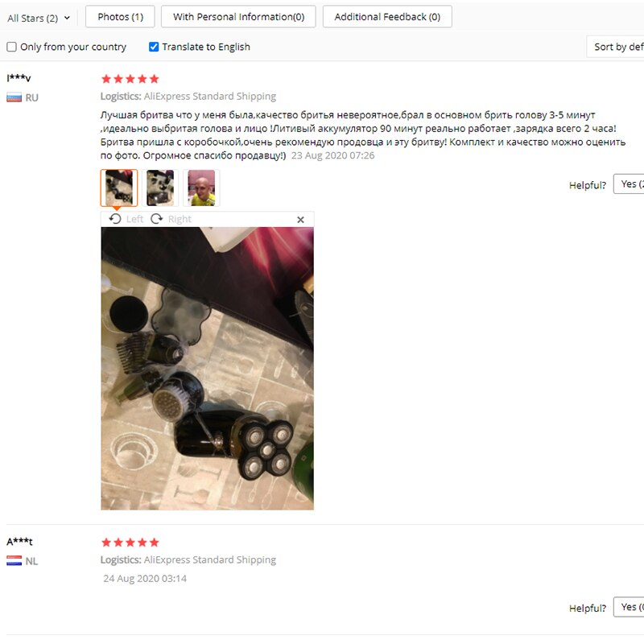Click the Netherlands flag icon
This screenshot has width=644, height=644.
(x=14, y=560)
